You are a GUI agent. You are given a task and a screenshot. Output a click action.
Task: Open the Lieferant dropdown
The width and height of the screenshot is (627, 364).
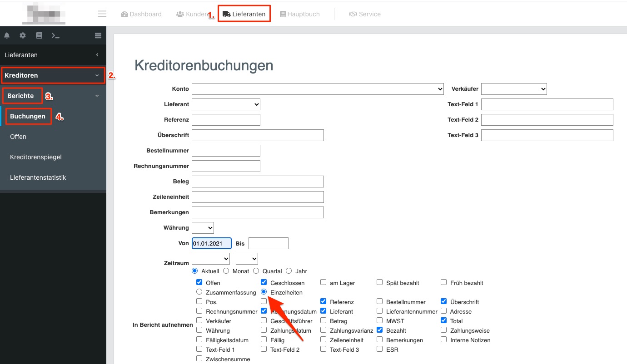pyautogui.click(x=226, y=104)
